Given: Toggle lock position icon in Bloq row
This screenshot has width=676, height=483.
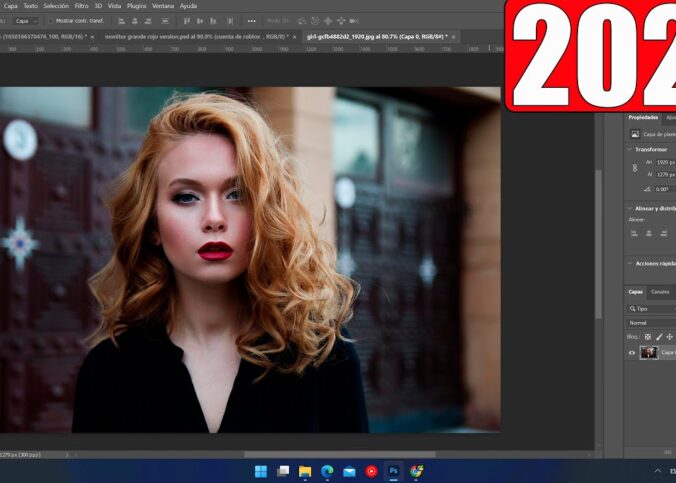Looking at the screenshot, I should [x=670, y=337].
